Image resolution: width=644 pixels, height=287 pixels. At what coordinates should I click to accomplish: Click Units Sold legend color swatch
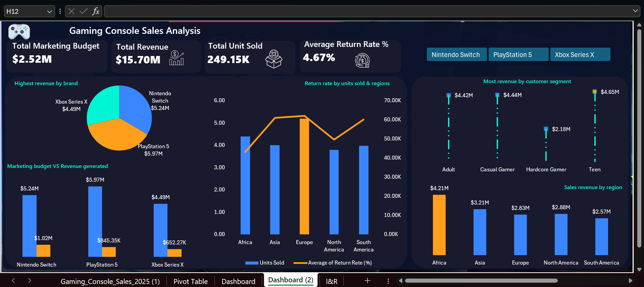tap(252, 263)
